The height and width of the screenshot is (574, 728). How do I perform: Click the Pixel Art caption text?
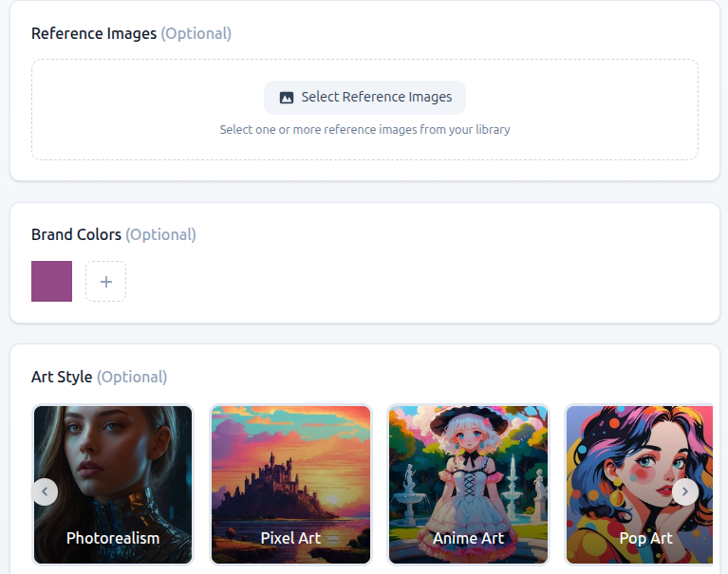point(290,538)
